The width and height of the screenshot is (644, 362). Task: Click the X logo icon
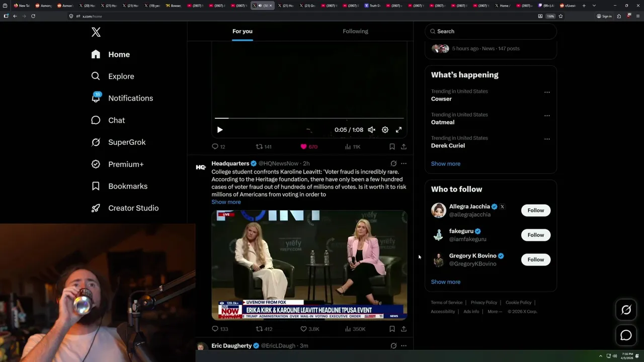[x=96, y=32]
